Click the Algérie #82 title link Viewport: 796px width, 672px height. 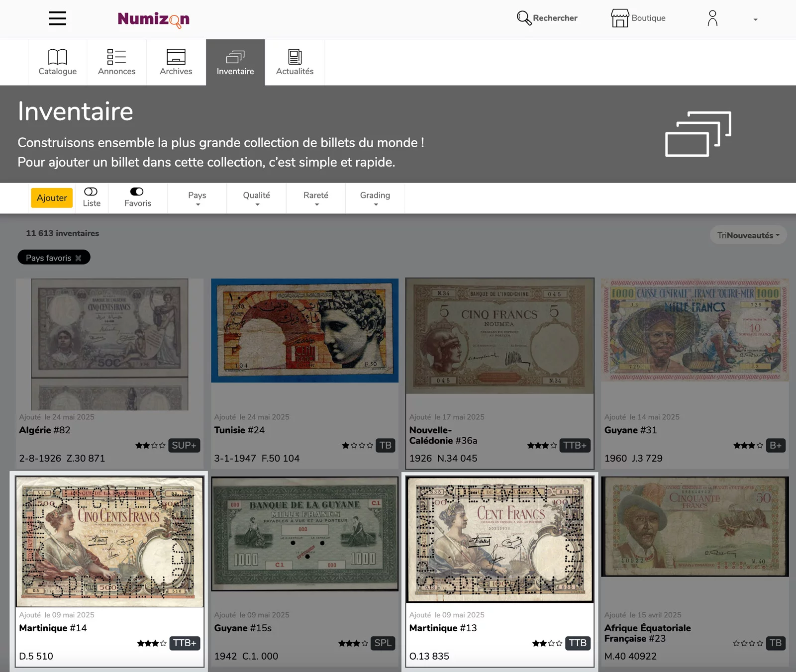[x=45, y=430]
